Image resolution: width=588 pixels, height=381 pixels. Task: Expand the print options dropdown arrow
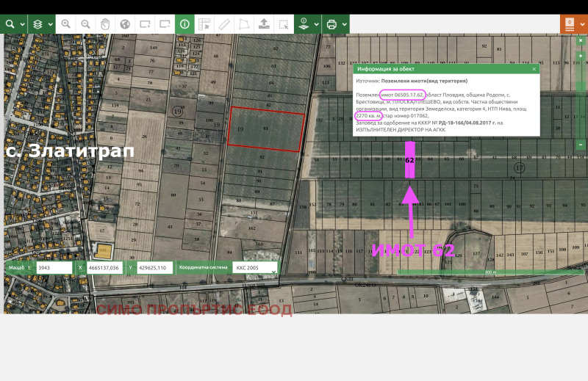[x=344, y=23]
